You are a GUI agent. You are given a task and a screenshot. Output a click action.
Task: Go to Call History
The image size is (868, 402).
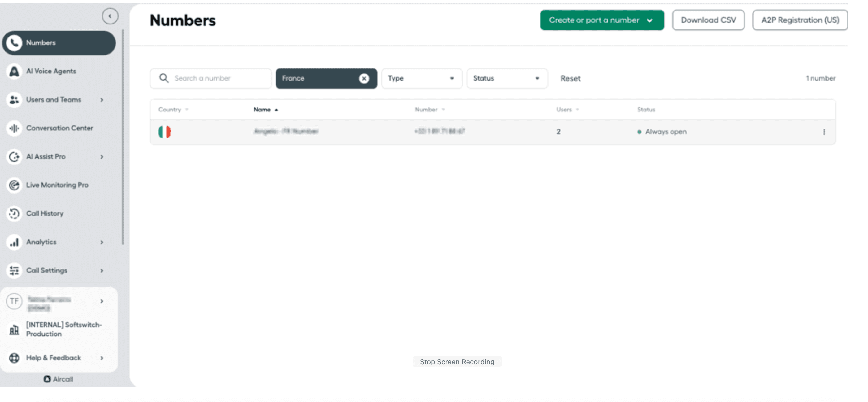[45, 213]
